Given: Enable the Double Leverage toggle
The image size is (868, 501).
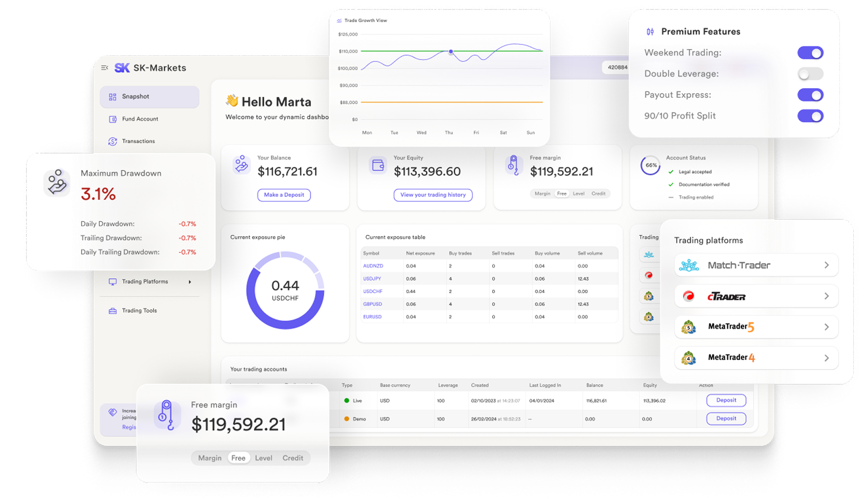Looking at the screenshot, I should (x=810, y=74).
